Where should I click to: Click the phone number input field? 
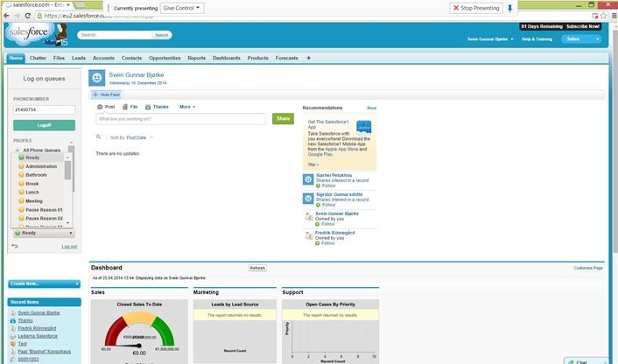pos(44,109)
